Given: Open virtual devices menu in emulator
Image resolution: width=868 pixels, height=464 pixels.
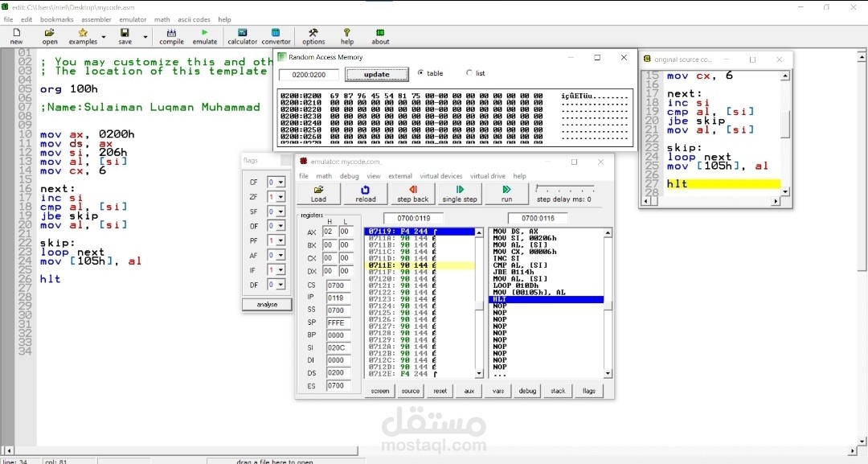Looking at the screenshot, I should (440, 176).
